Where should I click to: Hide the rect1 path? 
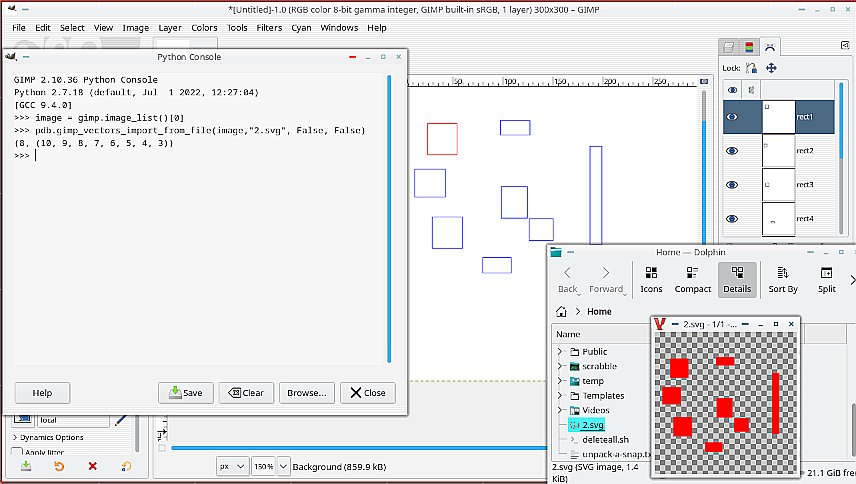(732, 117)
